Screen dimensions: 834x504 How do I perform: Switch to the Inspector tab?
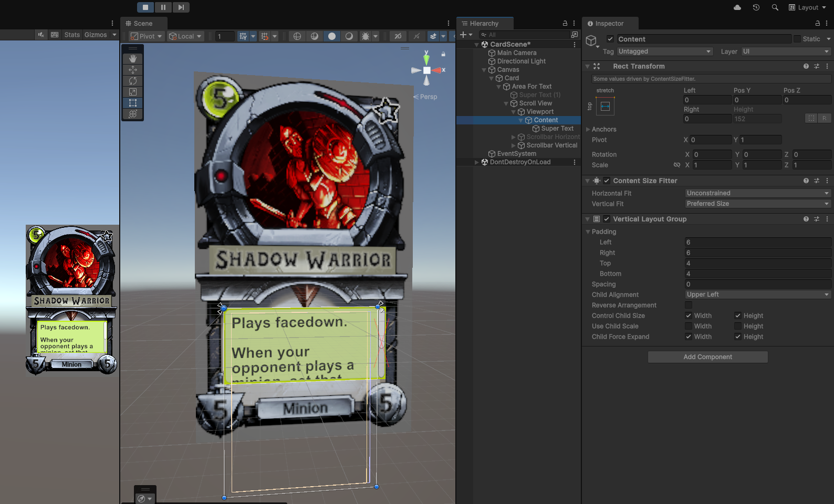606,24
